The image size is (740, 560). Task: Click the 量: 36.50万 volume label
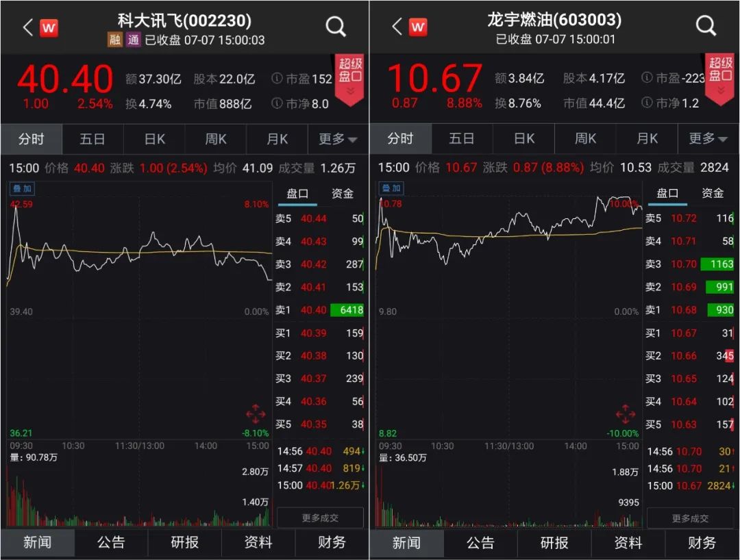[403, 458]
